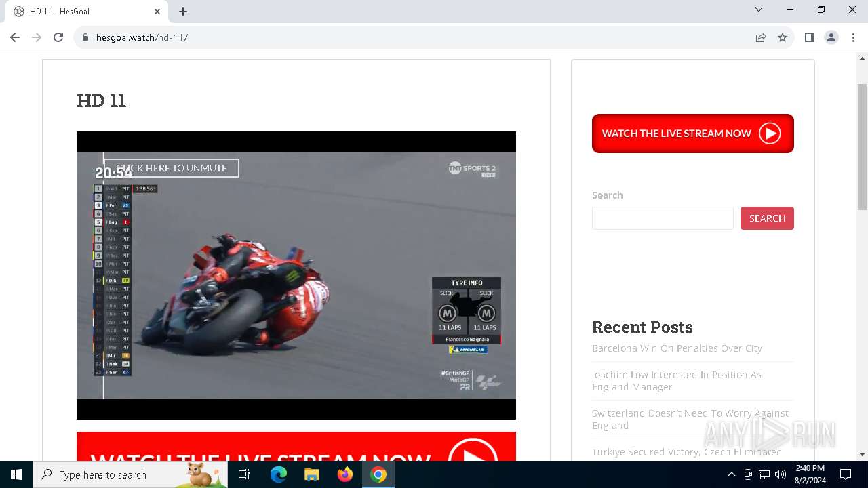Go back to the previous page
The image size is (868, 488).
[x=15, y=37]
